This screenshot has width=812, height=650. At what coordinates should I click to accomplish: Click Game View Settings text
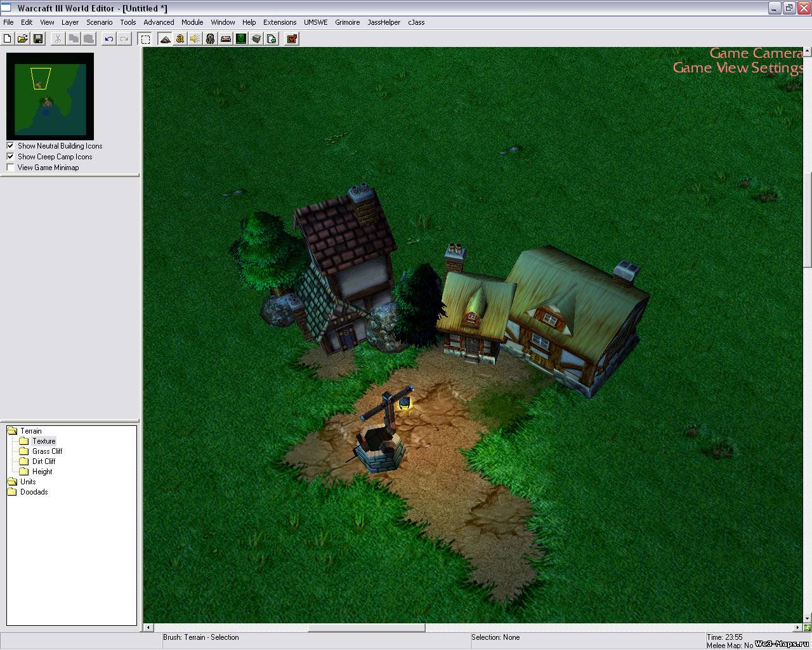tap(738, 68)
